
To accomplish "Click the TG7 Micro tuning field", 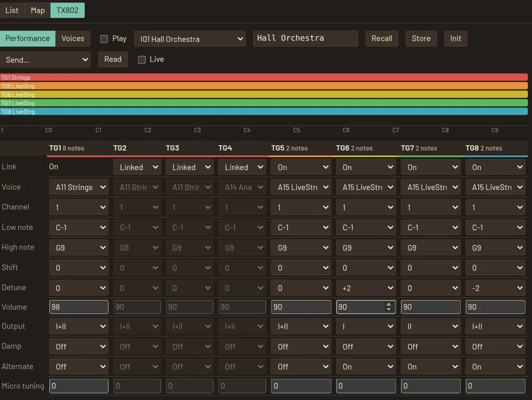I will point(431,386).
